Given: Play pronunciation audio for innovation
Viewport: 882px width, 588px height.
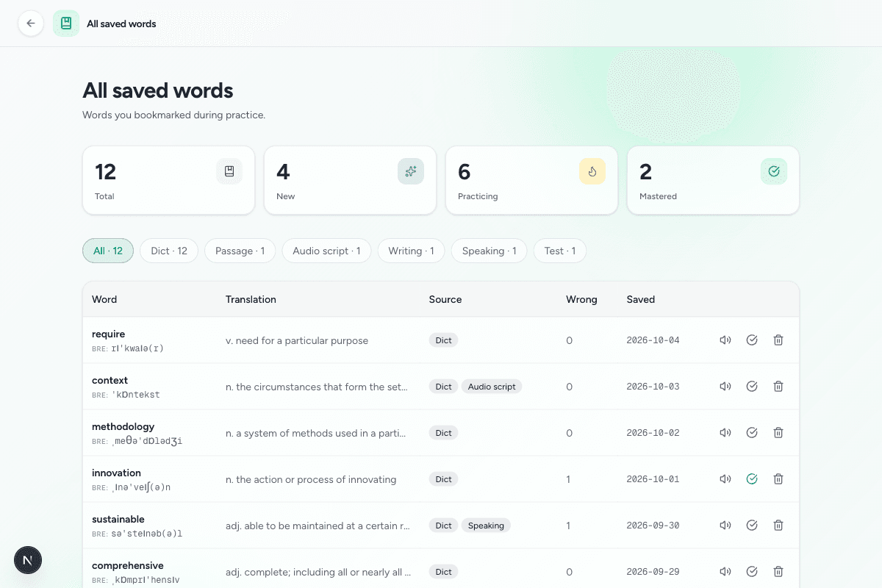Looking at the screenshot, I should [x=725, y=479].
